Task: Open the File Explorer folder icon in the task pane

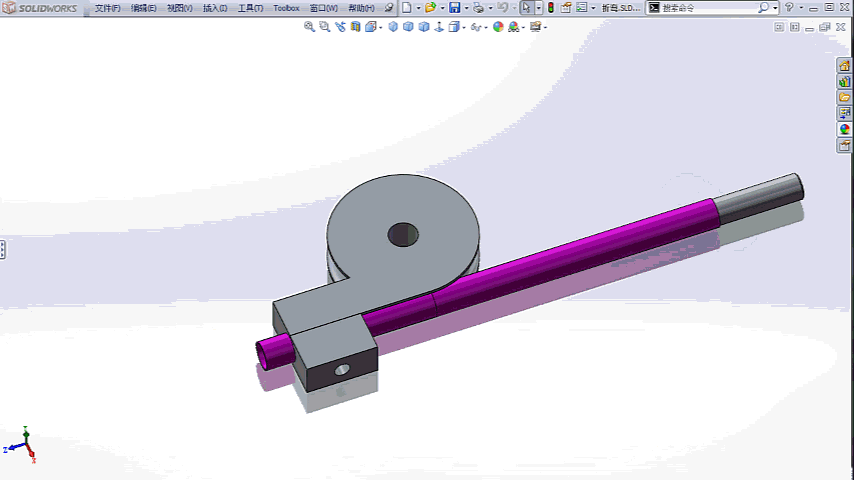Action: tap(844, 98)
